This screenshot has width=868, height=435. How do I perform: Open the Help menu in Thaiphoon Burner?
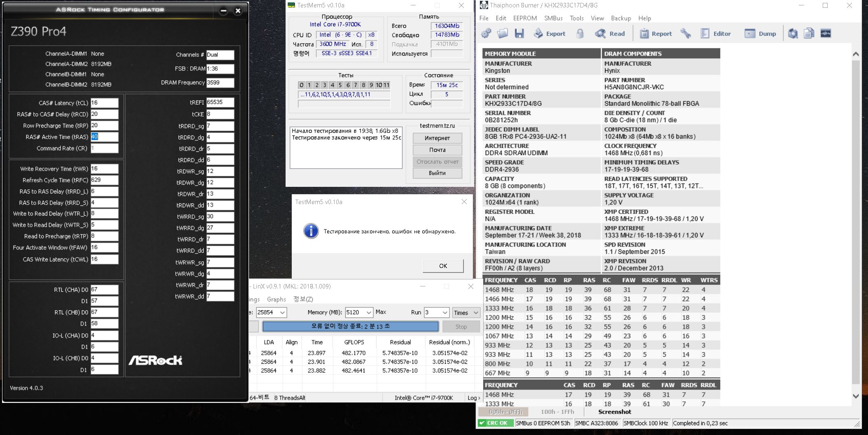645,18
